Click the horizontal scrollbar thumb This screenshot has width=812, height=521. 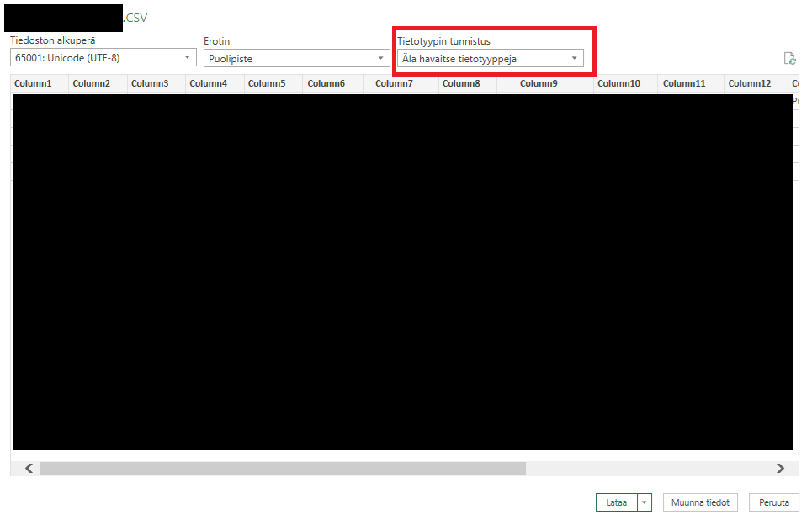pyautogui.click(x=282, y=468)
